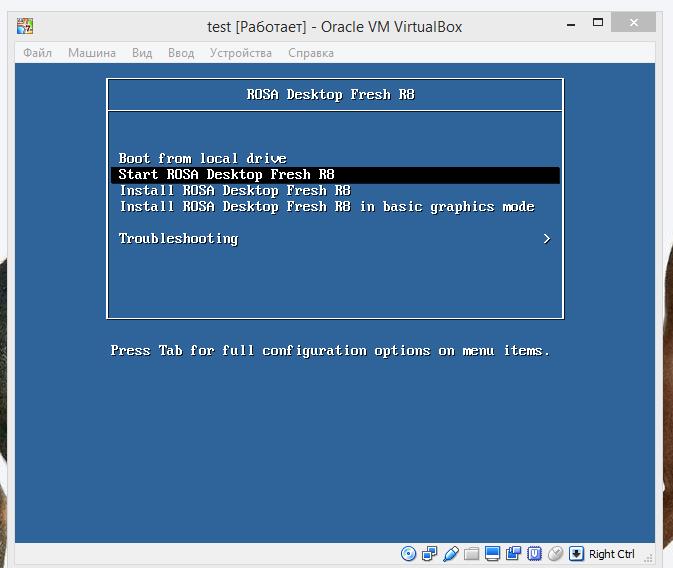This screenshot has height=568, width=673.
Task: Open the Вид menu
Action: pos(142,53)
